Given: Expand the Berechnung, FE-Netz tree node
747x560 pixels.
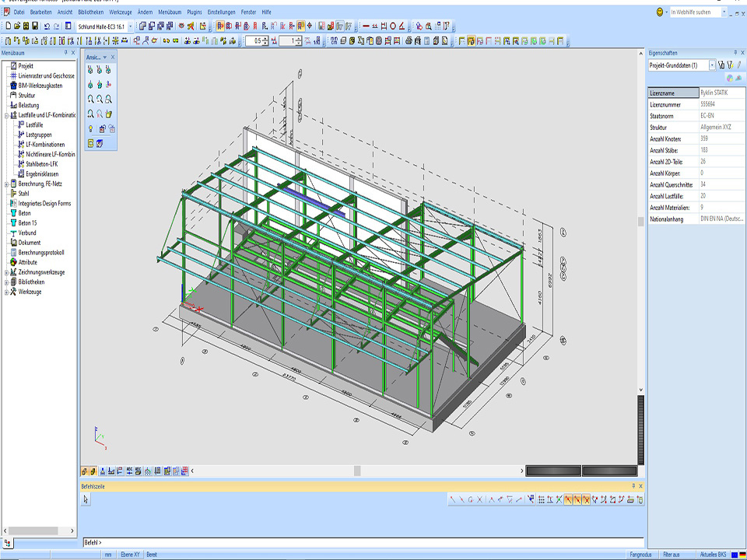Looking at the screenshot, I should pos(6,184).
